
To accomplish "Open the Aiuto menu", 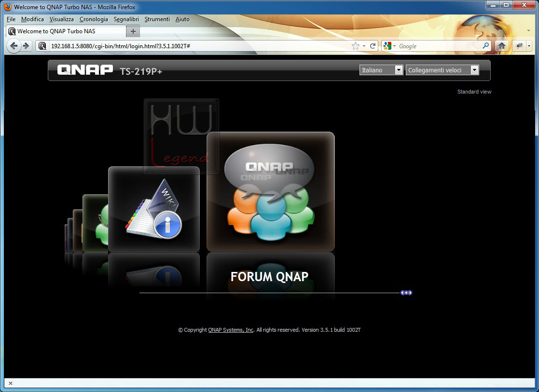I will (182, 19).
